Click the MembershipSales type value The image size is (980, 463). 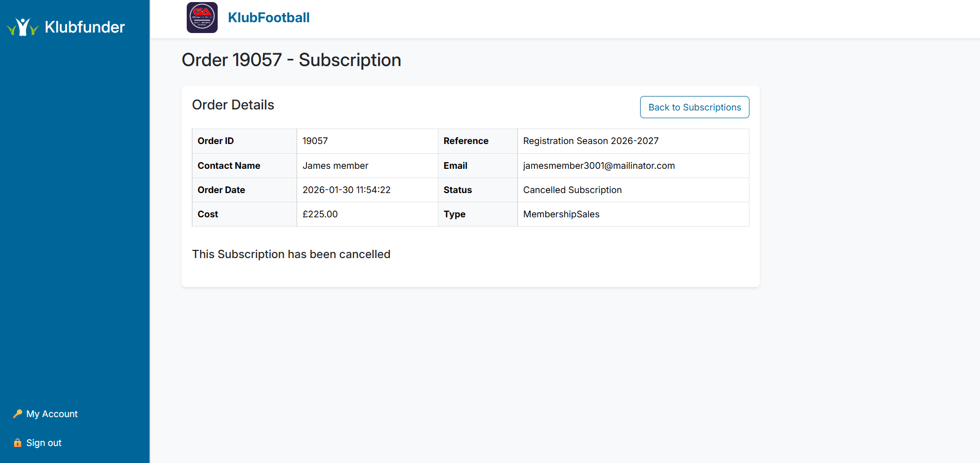[561, 214]
